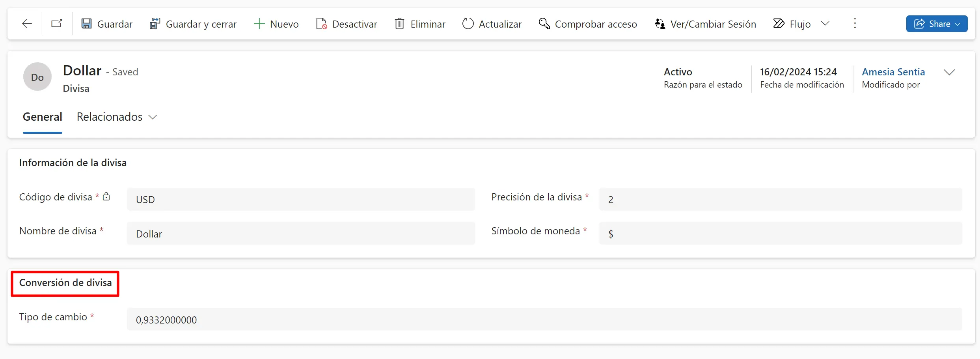Image resolution: width=980 pixels, height=359 pixels.
Task: Click the Eliminar trash icon
Action: pos(399,24)
